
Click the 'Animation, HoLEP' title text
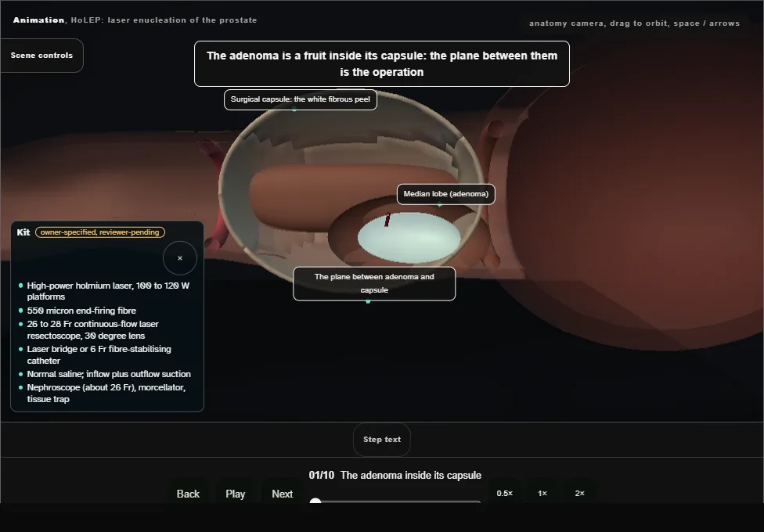point(135,20)
